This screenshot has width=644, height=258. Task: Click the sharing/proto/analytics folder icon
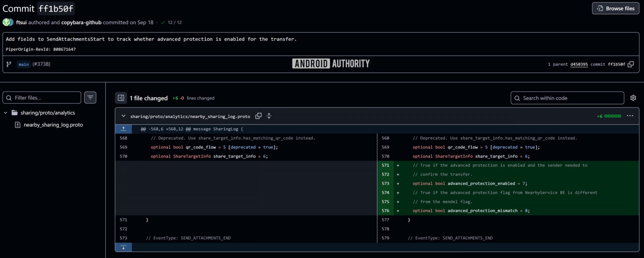14,113
